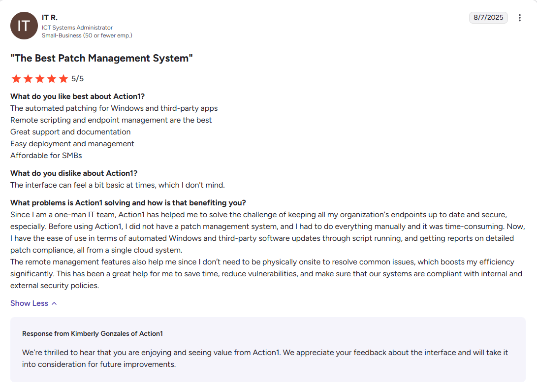537x392 pixels.
Task: Click the fourth rating star
Action: [x=52, y=79]
